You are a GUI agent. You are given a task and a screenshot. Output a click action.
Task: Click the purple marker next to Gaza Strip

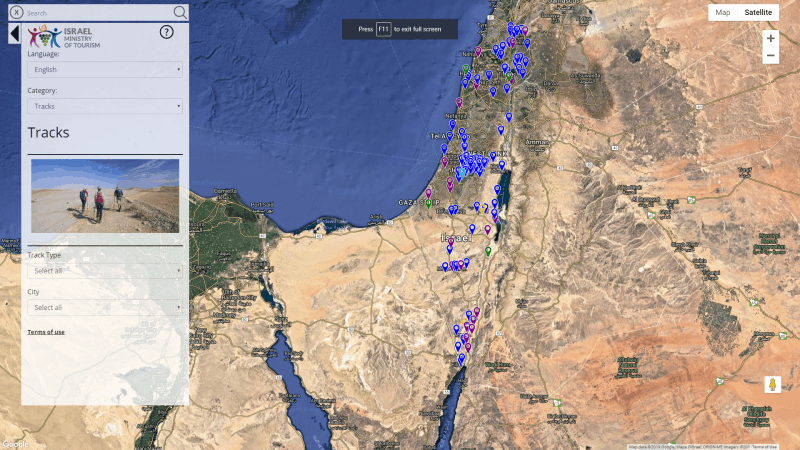429,192
